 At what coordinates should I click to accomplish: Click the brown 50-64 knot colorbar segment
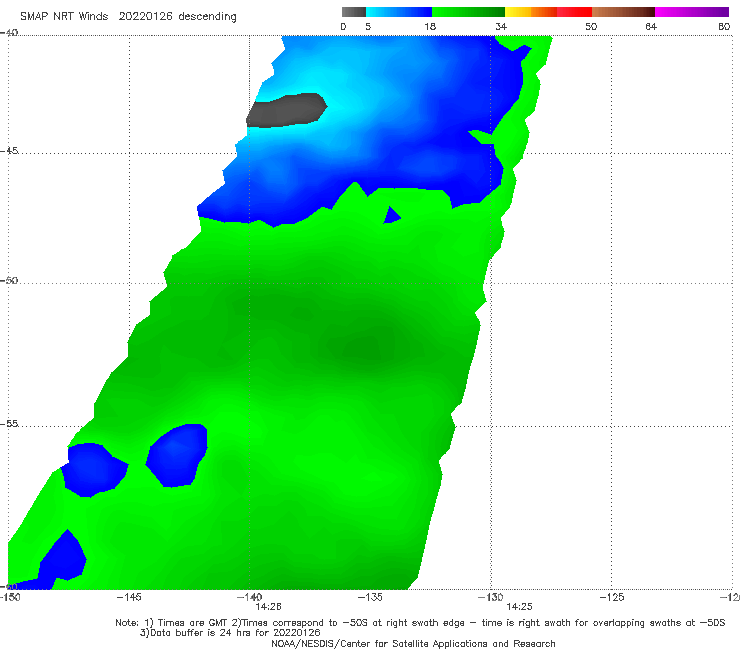[623, 12]
